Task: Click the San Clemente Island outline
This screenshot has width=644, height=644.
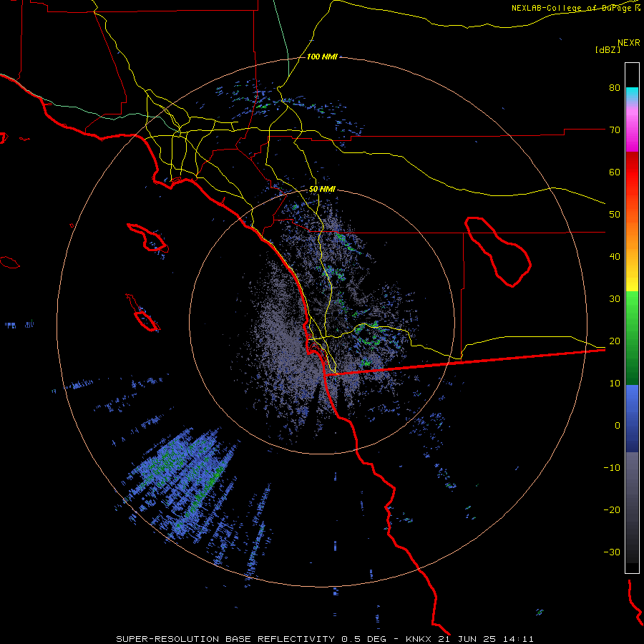Action: click(142, 313)
